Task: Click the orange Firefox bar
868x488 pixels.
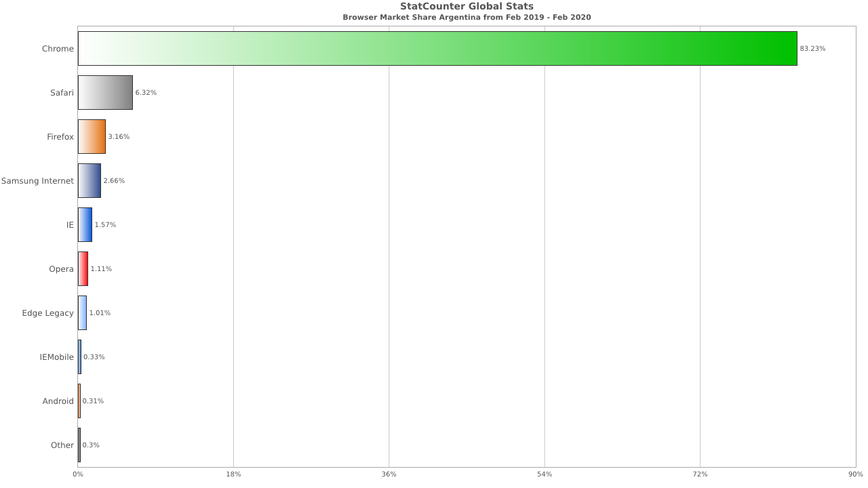Action: 92,136
